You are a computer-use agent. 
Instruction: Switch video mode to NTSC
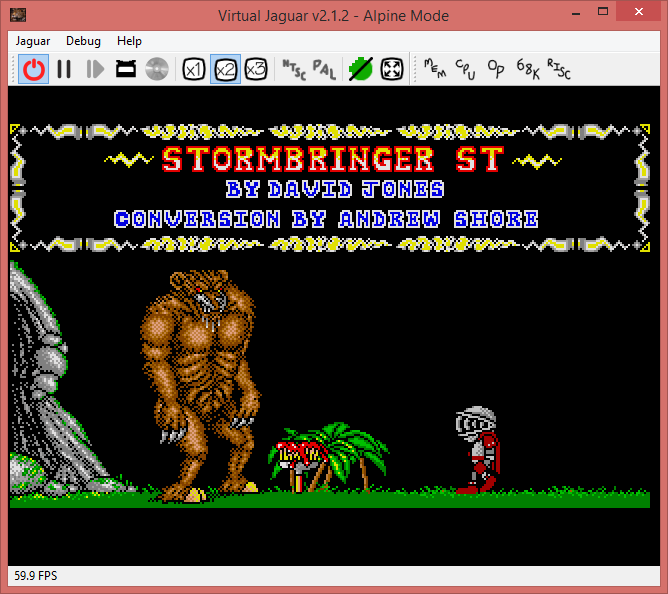click(294, 69)
